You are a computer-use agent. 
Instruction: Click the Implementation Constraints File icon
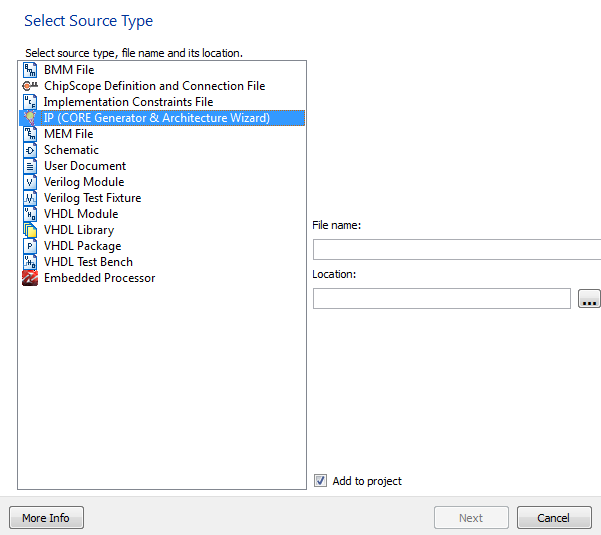[x=30, y=102]
